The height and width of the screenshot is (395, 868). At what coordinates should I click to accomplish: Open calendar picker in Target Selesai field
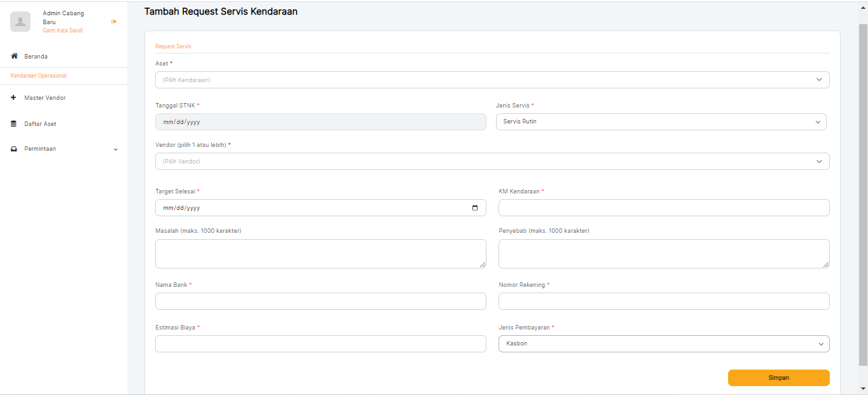(474, 208)
